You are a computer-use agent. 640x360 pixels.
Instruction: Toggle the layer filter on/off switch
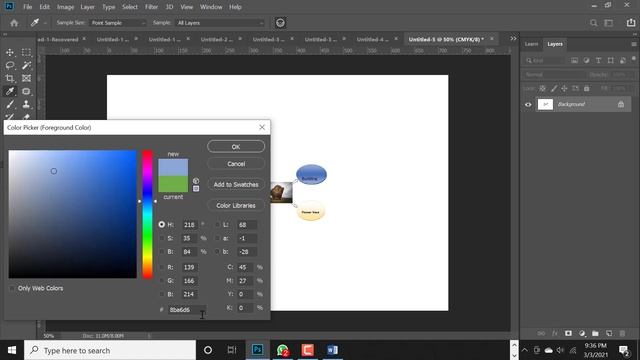click(633, 59)
